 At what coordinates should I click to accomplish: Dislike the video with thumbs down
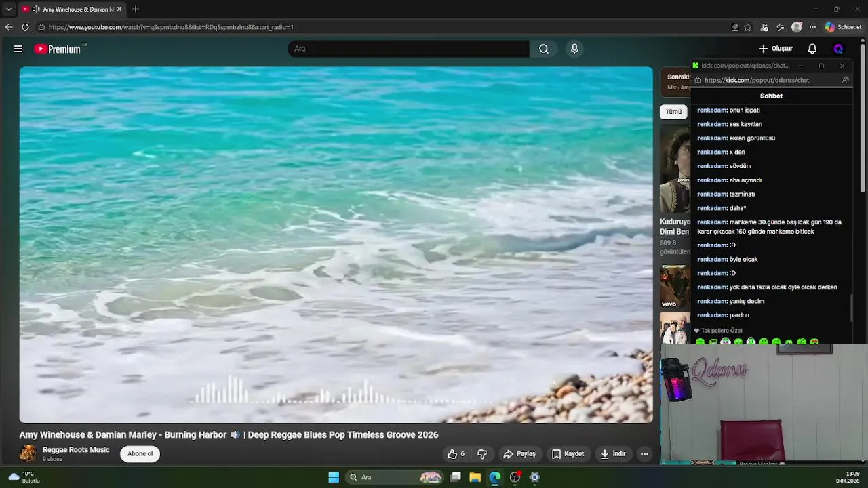pos(482,454)
